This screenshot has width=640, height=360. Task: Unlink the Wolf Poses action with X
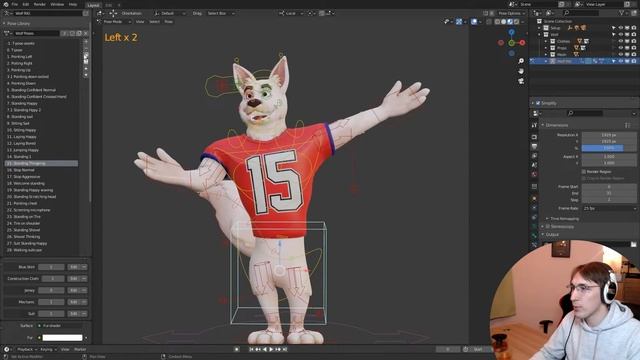(86, 33)
